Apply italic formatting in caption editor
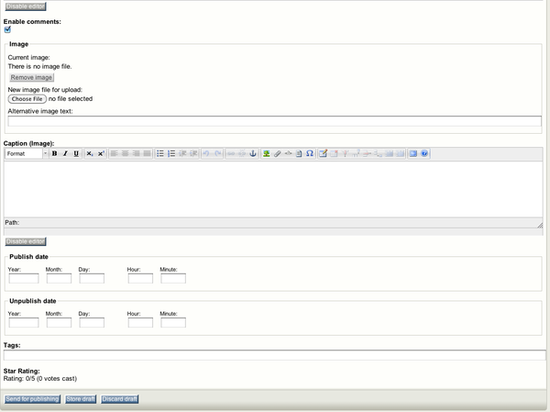The width and height of the screenshot is (550, 412). coord(65,154)
